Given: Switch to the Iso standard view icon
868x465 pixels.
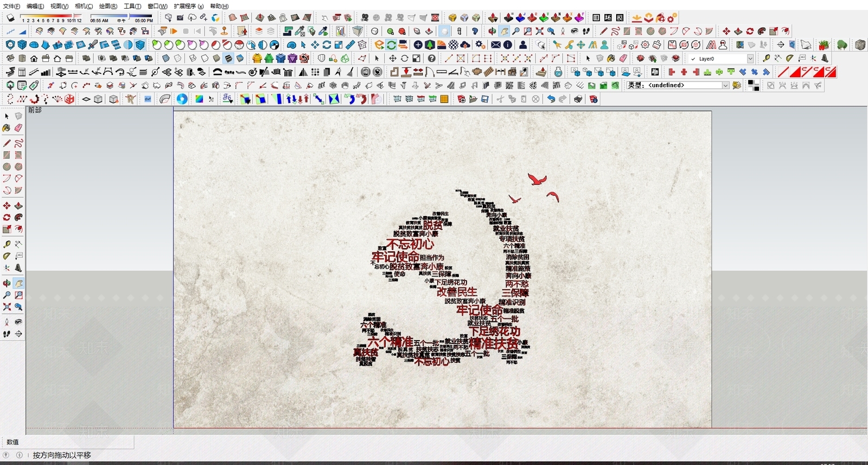Looking at the screenshot, I should coord(10,58).
